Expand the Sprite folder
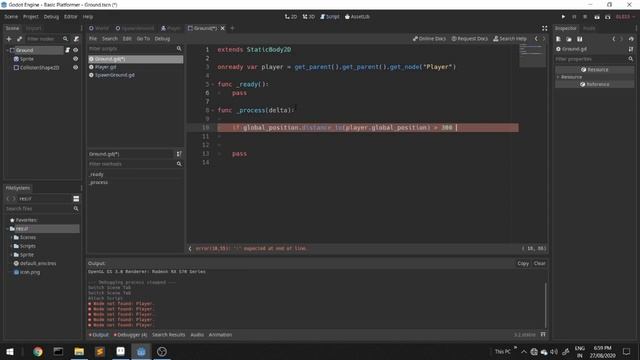 pos(11,255)
